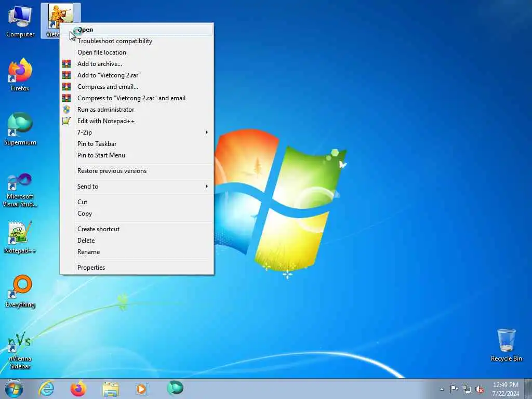Choose Properties in the context menu
Viewport: 532px width, 399px height.
[x=137, y=268]
